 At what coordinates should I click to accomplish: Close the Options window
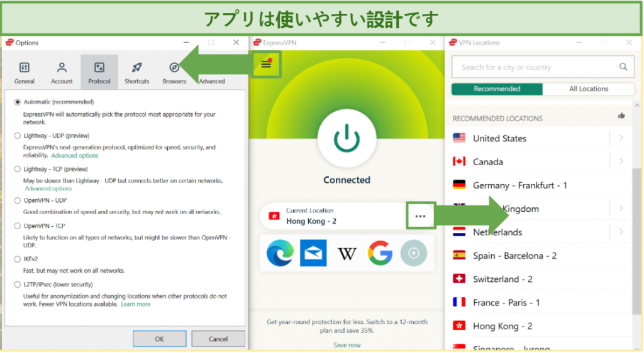point(236,42)
